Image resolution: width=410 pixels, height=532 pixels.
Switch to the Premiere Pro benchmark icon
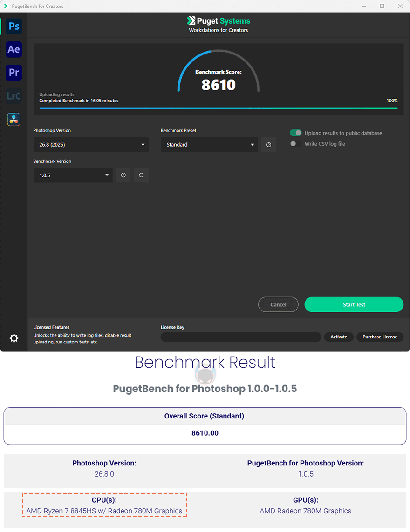pyautogui.click(x=14, y=73)
